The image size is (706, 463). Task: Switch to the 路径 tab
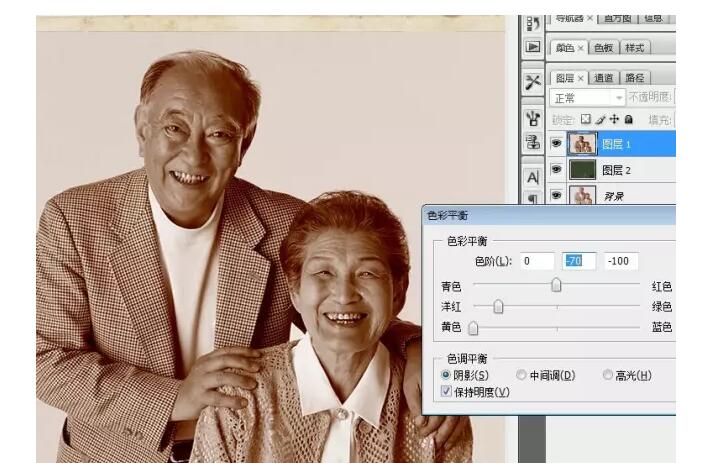(x=635, y=78)
